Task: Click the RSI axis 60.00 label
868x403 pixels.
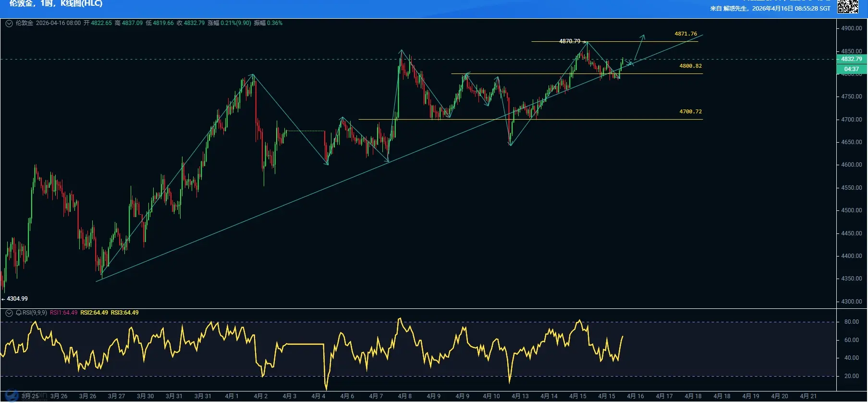Action: [x=852, y=340]
